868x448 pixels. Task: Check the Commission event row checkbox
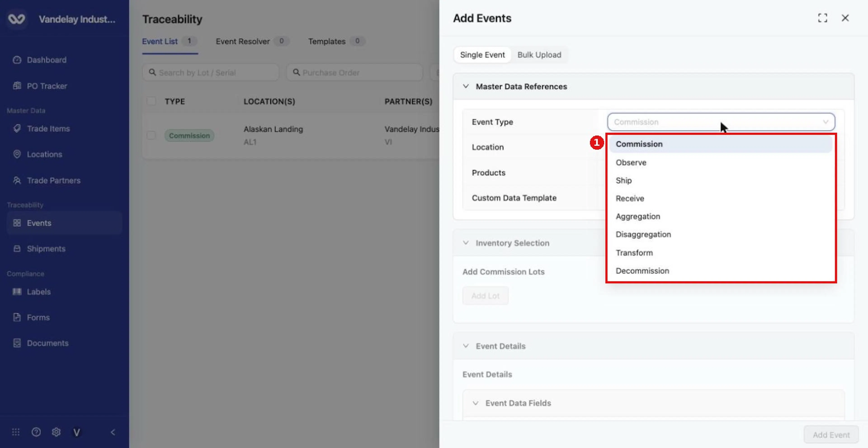pos(151,135)
